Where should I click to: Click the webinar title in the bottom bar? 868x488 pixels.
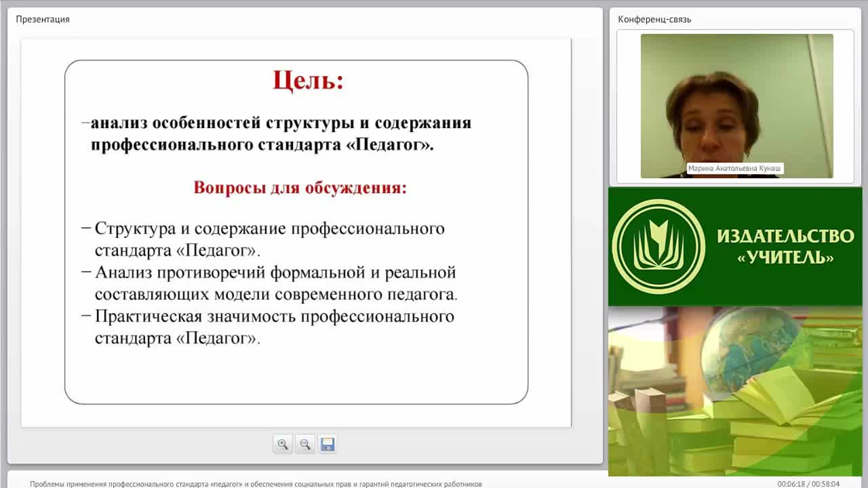tap(256, 484)
